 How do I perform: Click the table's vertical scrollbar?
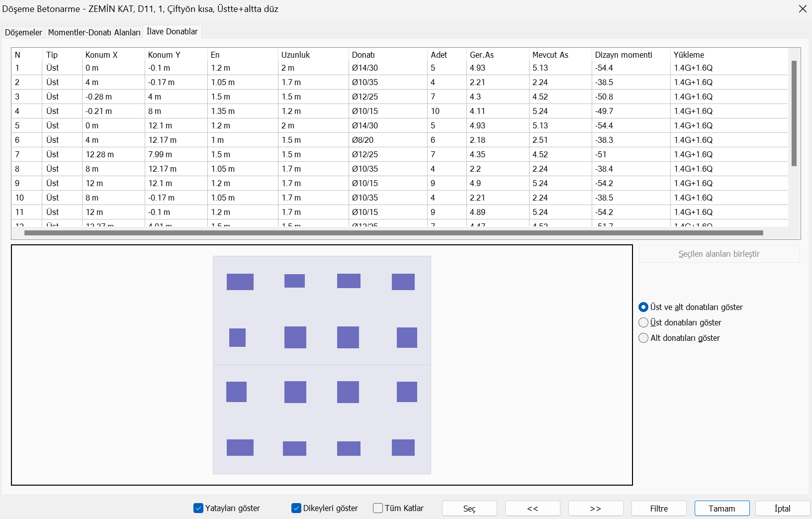794,113
